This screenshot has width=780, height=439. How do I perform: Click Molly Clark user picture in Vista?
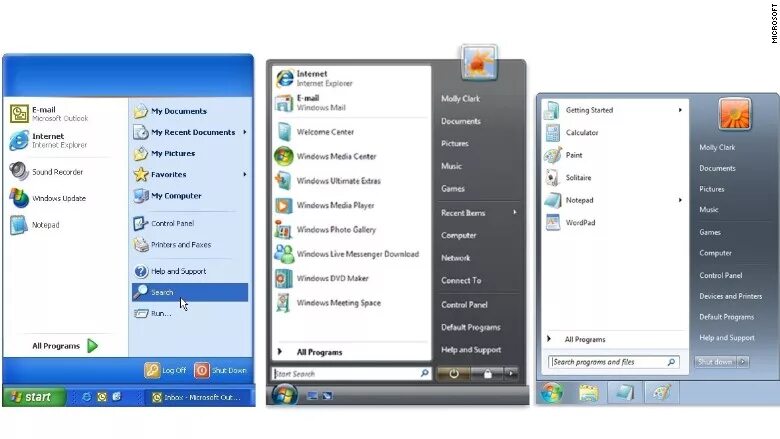pos(479,62)
